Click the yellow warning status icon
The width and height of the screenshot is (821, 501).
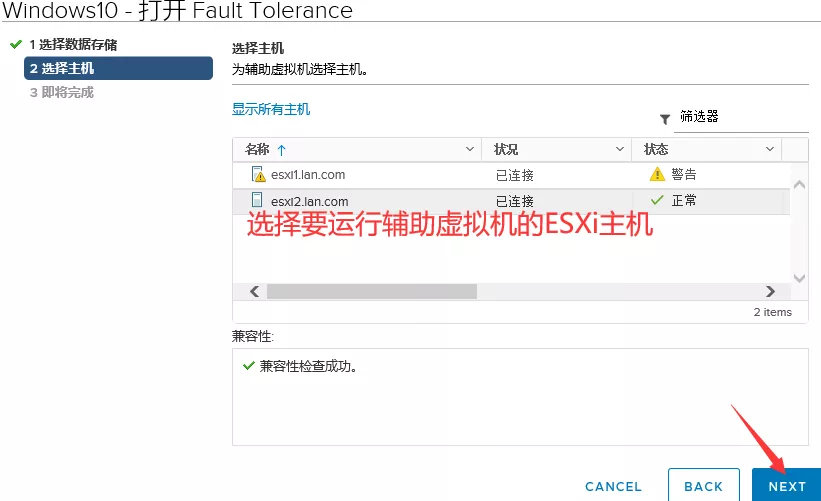[x=657, y=174]
